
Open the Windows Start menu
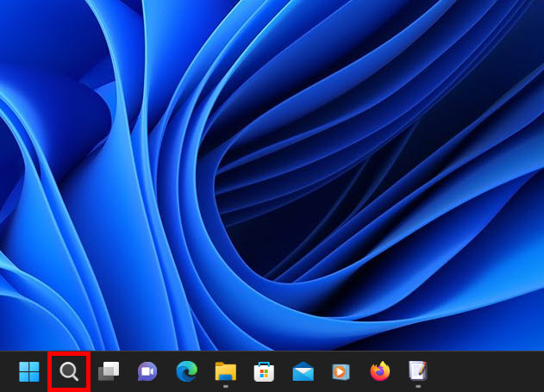[x=29, y=371]
